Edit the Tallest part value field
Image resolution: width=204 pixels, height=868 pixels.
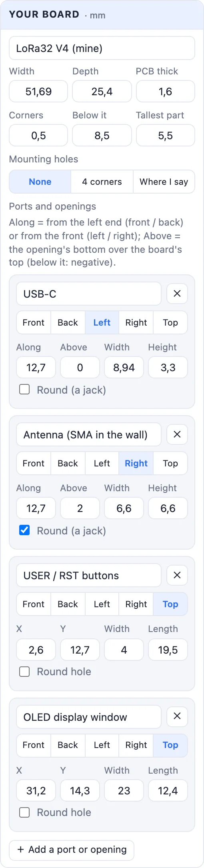(x=166, y=136)
